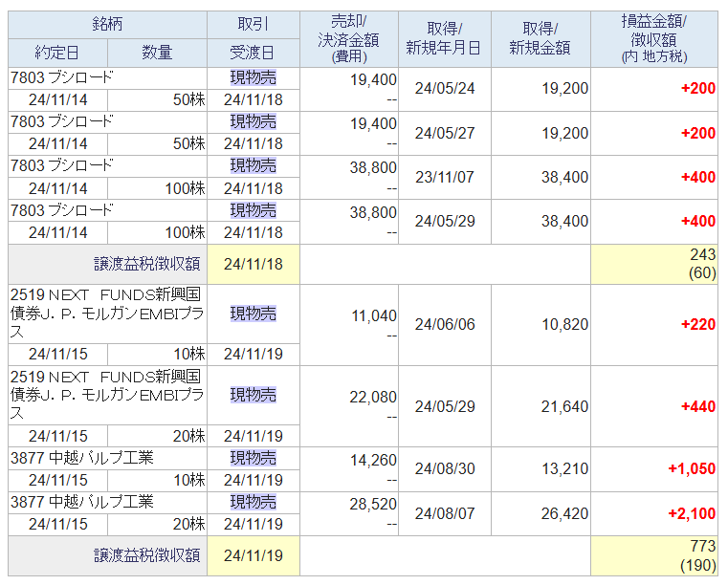Click the 売却/決済金額(費用) header

(x=348, y=39)
